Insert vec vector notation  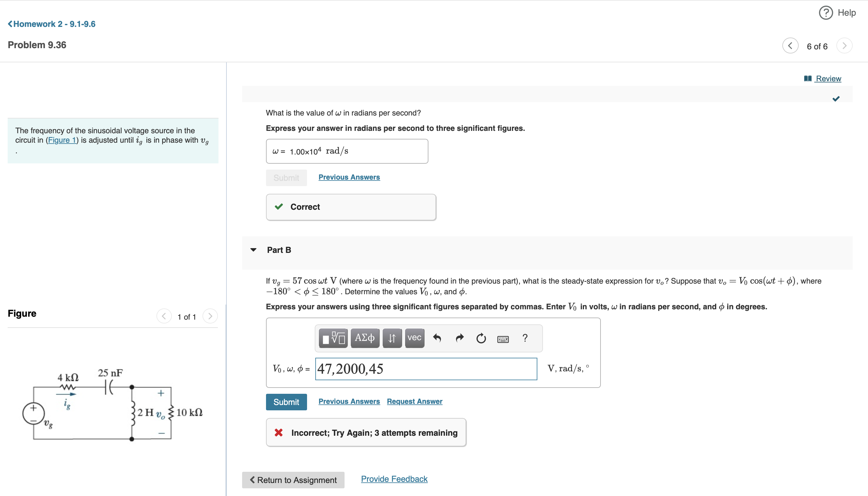tap(414, 338)
